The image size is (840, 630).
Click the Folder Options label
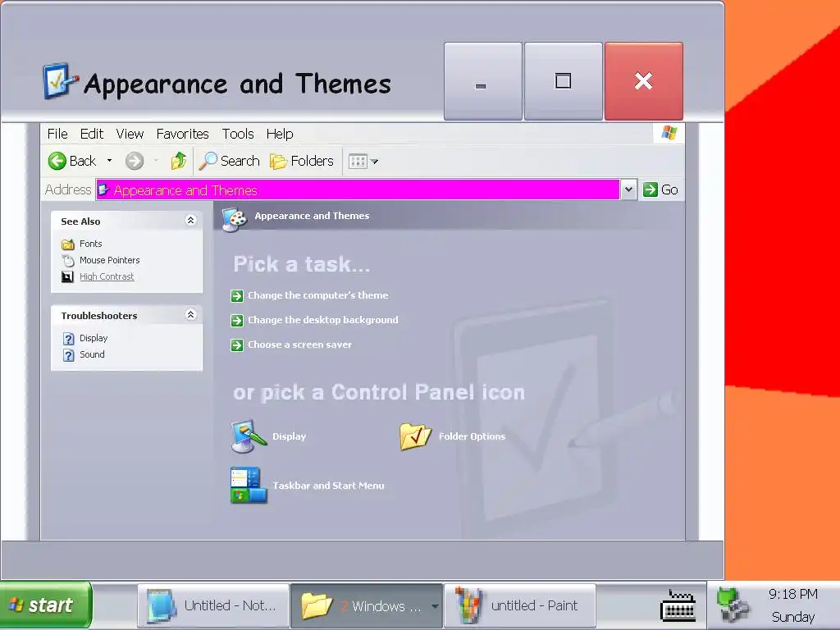[472, 436]
